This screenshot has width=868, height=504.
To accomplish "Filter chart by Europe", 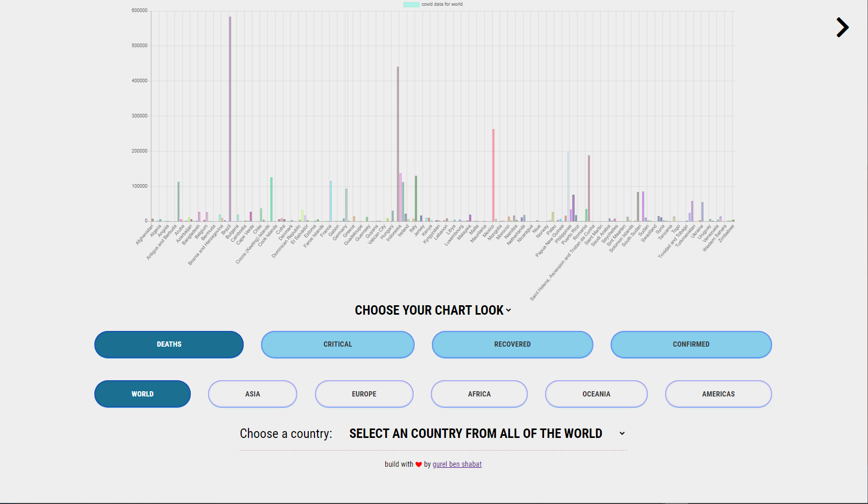I will 364,394.
